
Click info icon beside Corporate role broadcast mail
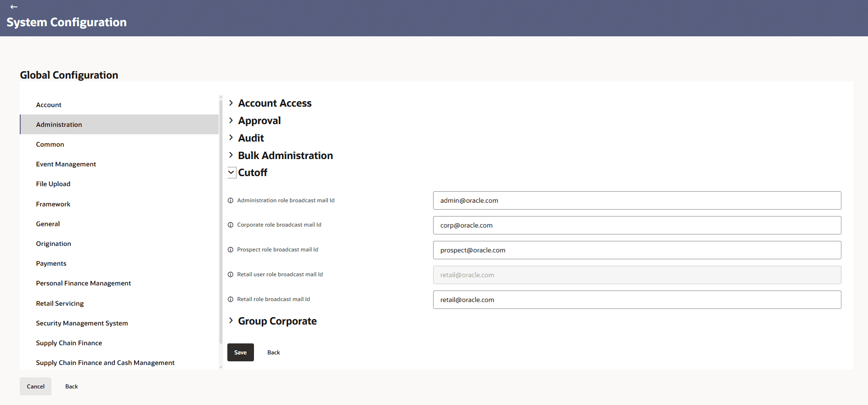click(231, 225)
